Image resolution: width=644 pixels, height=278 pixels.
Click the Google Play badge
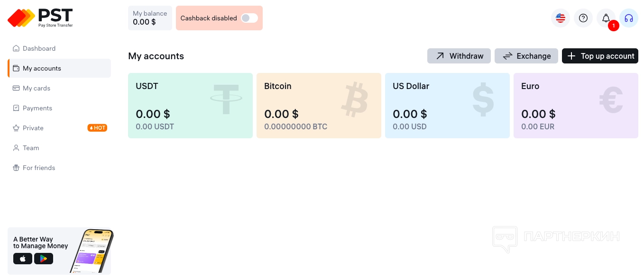(44, 259)
